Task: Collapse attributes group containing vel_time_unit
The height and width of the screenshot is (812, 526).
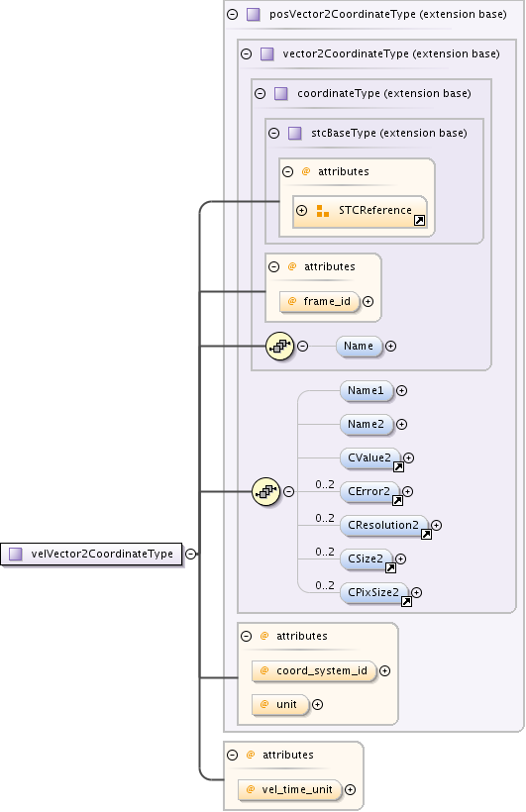Action: click(x=233, y=755)
